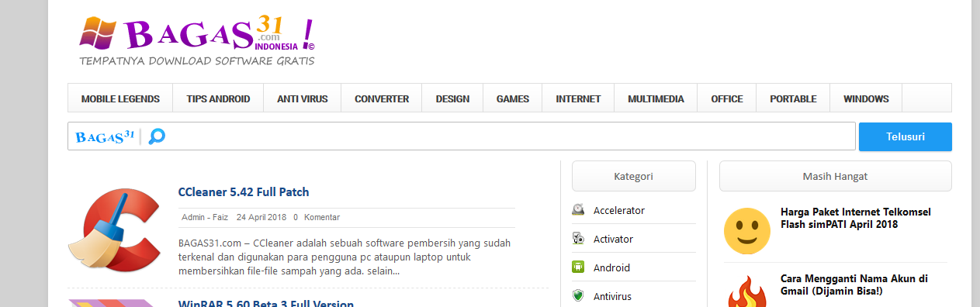980x307 pixels.
Task: Click the magnifier icon in search bar
Action: pos(157,136)
